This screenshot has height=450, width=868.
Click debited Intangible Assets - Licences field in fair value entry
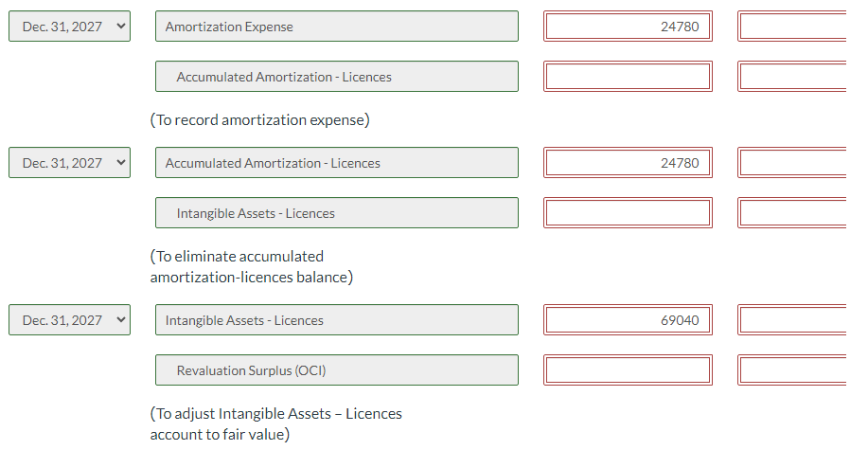(337, 320)
